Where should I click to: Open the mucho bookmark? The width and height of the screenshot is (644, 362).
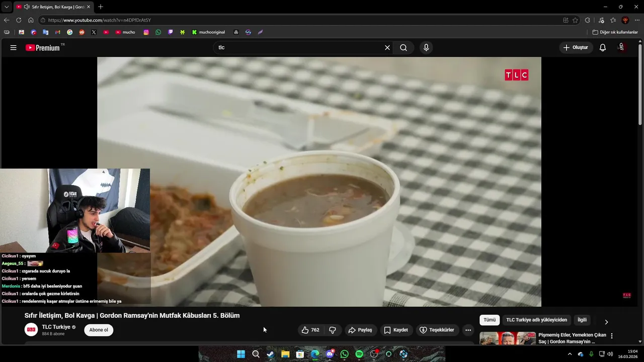pos(125,32)
